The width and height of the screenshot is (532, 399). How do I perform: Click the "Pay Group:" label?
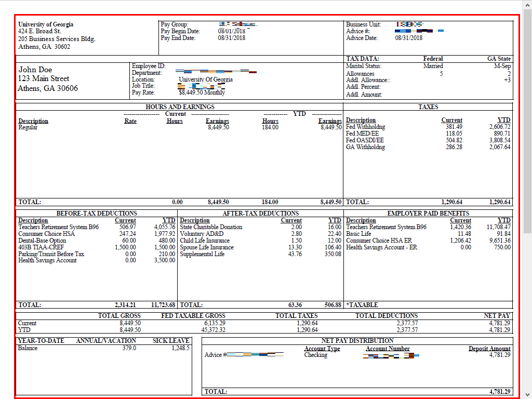coord(175,24)
